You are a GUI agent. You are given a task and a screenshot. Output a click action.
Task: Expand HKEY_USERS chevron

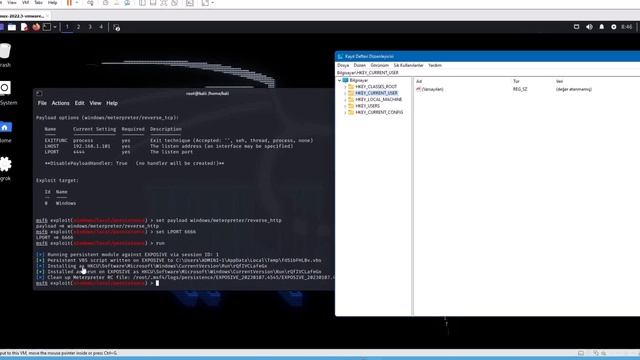(345, 106)
